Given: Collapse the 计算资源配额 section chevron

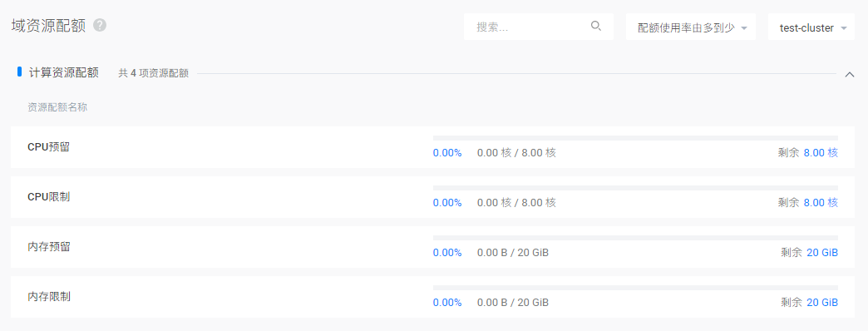Looking at the screenshot, I should tap(850, 74).
